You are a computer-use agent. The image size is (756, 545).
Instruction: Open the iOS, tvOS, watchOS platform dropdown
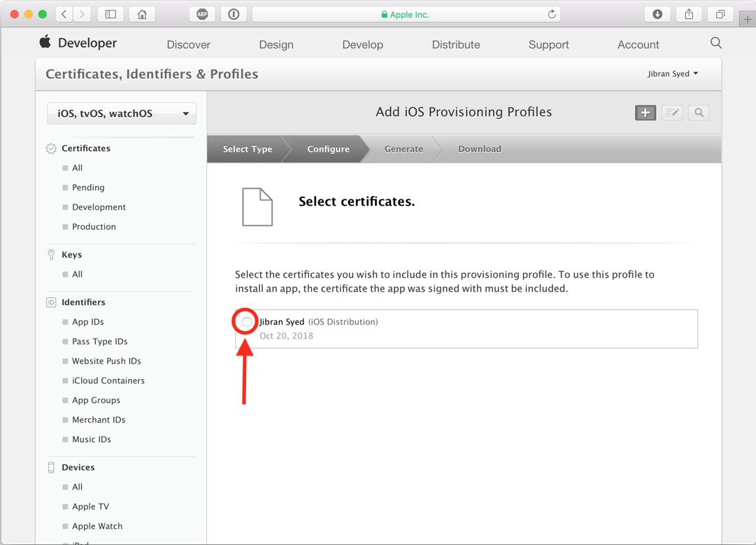122,113
